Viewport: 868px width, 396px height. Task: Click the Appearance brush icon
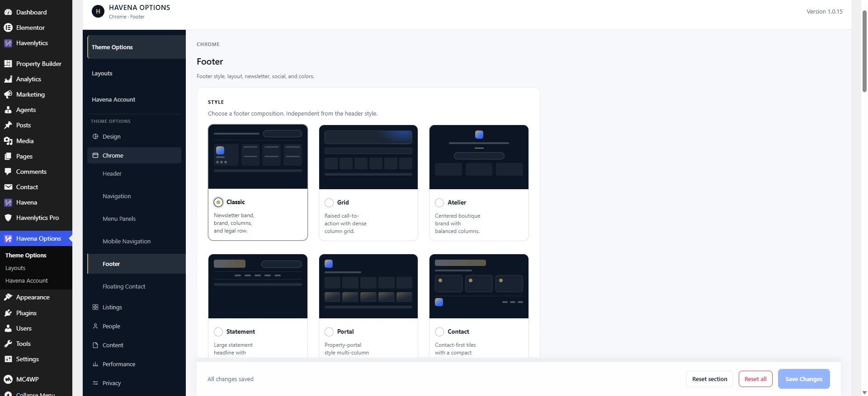click(x=8, y=297)
